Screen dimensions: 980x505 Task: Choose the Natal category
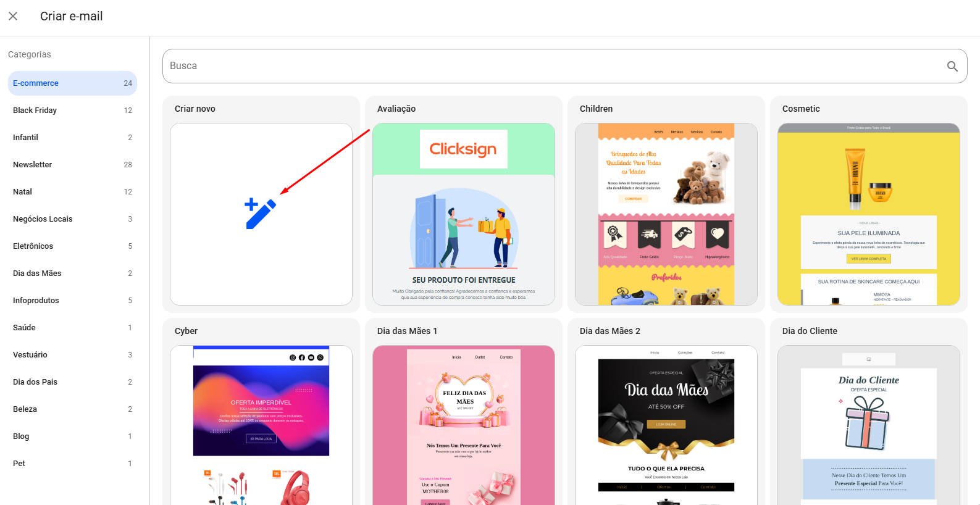72,192
